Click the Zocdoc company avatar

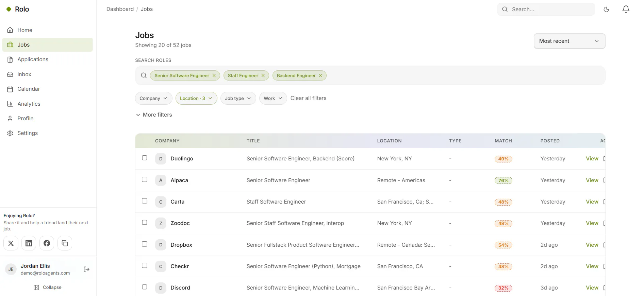click(x=161, y=223)
